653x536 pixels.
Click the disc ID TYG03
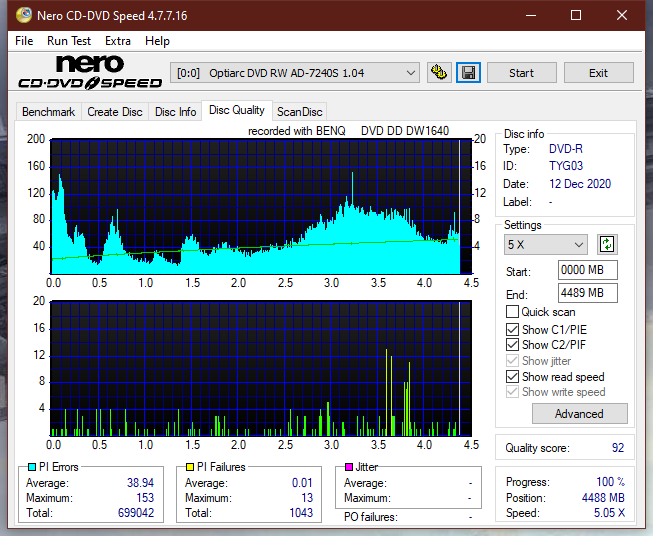566,166
